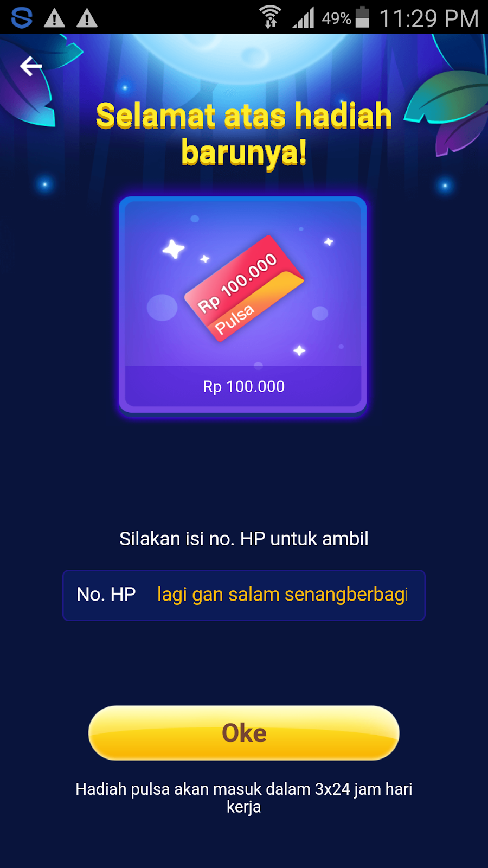The height and width of the screenshot is (868, 488).
Task: Tap the 11:29 PM clock
Action: [x=429, y=18]
